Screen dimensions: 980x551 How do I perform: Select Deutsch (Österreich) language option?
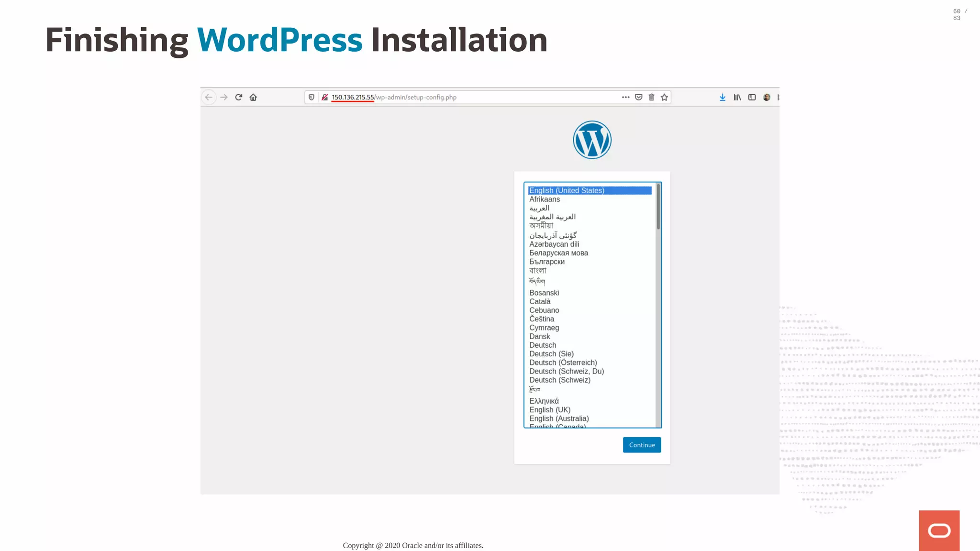tap(563, 363)
